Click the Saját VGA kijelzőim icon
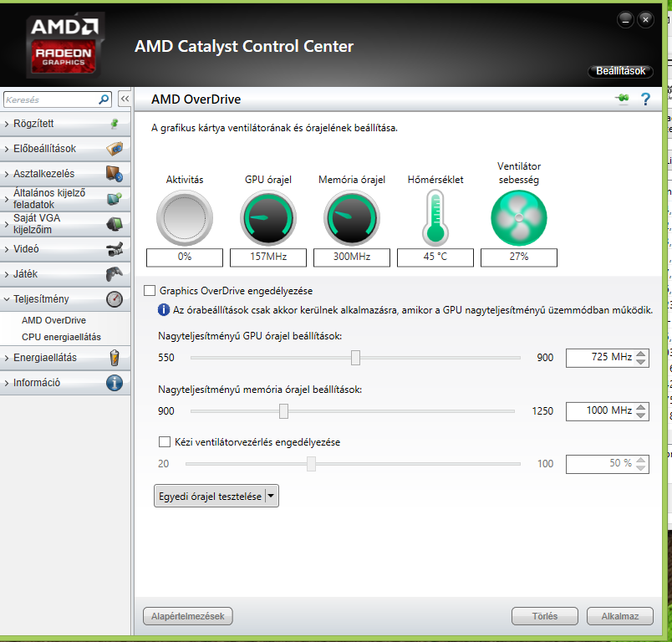Viewport: 672px width, 642px height. click(115, 224)
